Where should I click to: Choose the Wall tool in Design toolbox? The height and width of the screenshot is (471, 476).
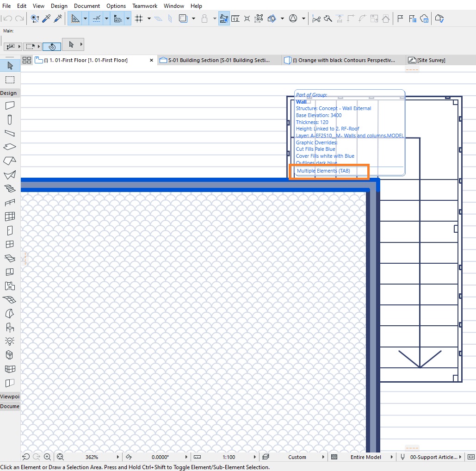click(10, 105)
